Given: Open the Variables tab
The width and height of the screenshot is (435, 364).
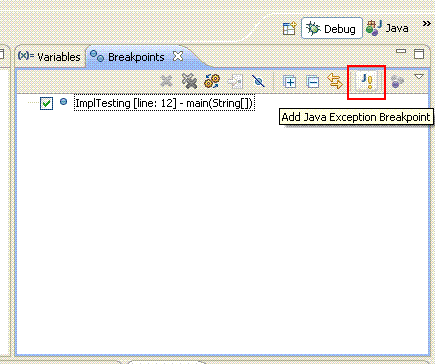Looking at the screenshot, I should coord(49,56).
